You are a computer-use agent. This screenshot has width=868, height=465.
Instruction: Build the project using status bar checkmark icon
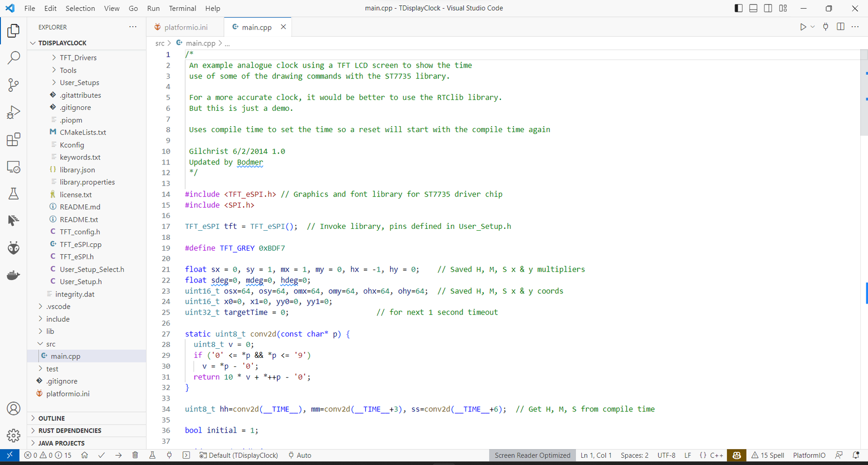pos(102,455)
